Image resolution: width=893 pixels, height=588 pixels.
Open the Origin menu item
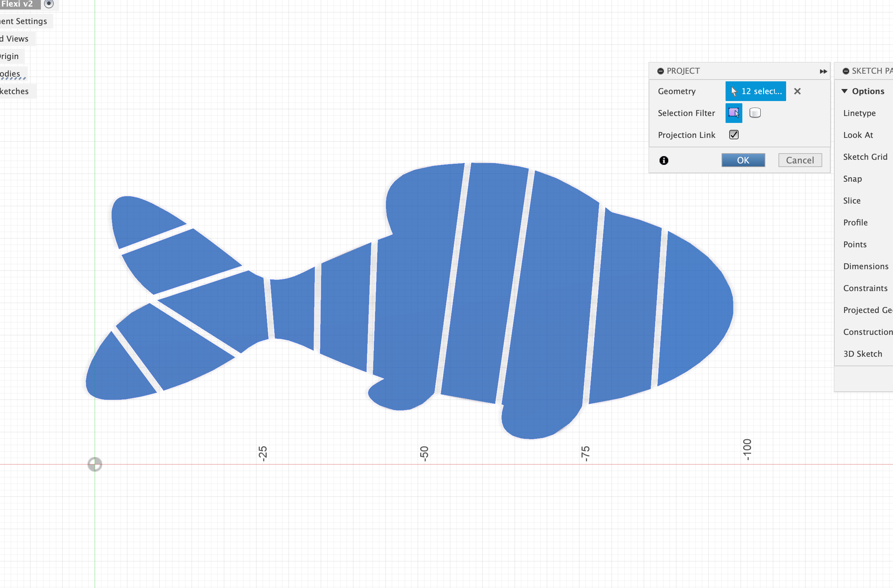pos(9,56)
